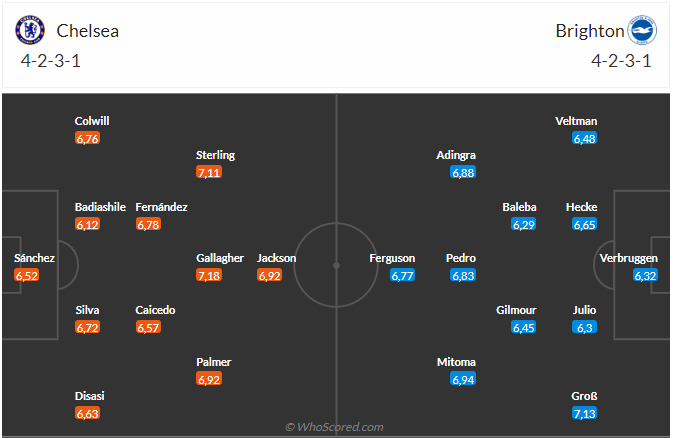Screen dimensions: 674x438
Task: Open the Brighton team name link
Action: (x=588, y=30)
